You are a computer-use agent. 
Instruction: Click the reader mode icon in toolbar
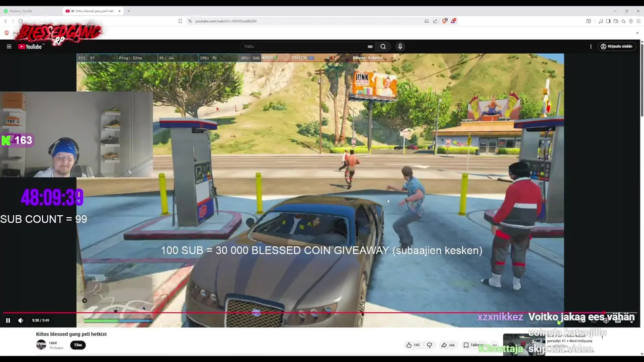click(x=588, y=21)
